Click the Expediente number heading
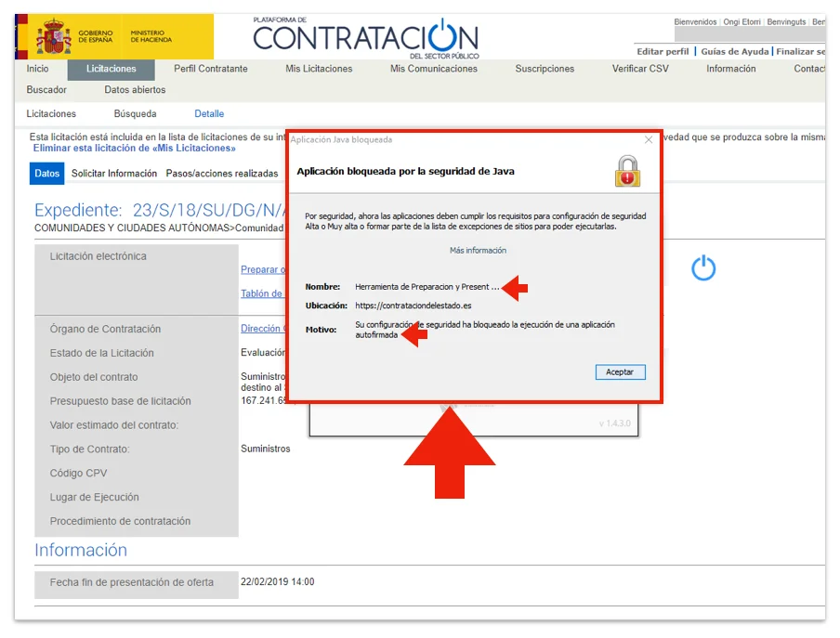The height and width of the screenshot is (638, 840). pyautogui.click(x=159, y=210)
